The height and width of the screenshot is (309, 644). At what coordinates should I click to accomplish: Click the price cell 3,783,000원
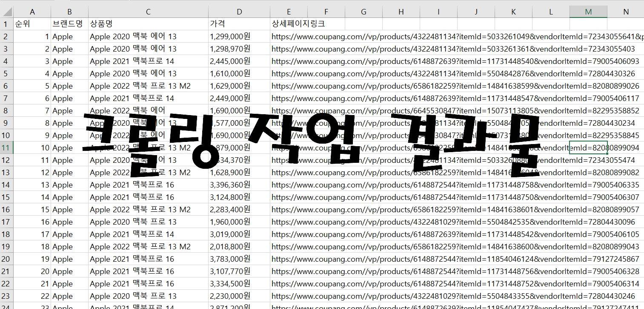pyautogui.click(x=239, y=259)
